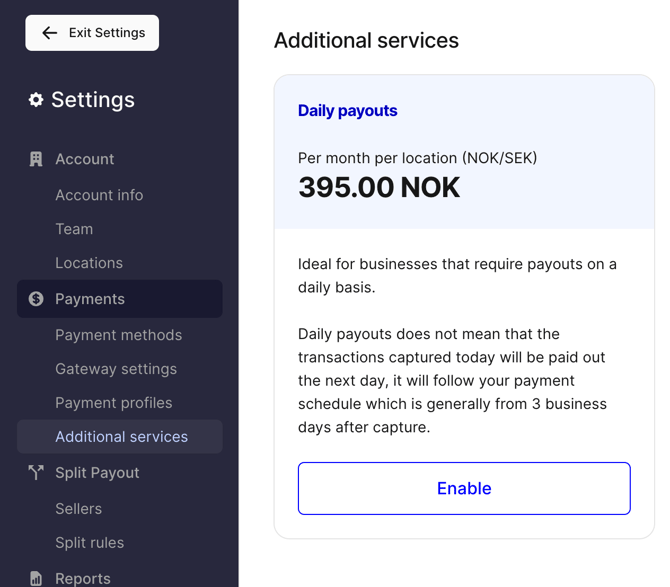Image resolution: width=670 pixels, height=587 pixels.
Task: Click the Daily payouts heading
Action: click(x=347, y=111)
